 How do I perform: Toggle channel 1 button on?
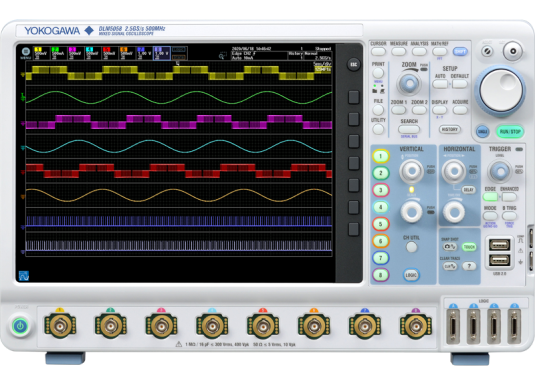tap(381, 156)
